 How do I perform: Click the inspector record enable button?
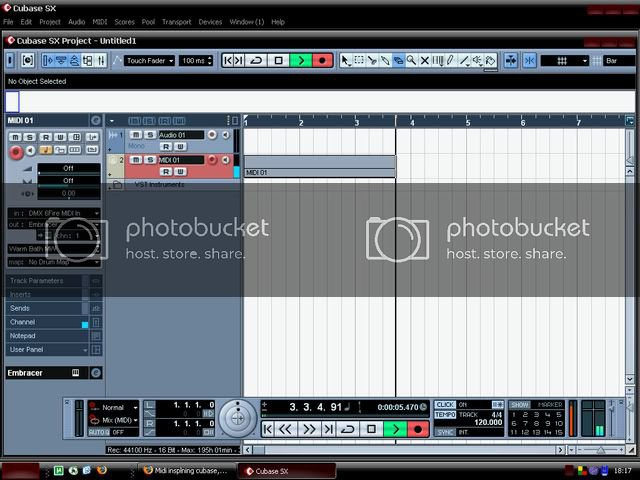point(16,152)
